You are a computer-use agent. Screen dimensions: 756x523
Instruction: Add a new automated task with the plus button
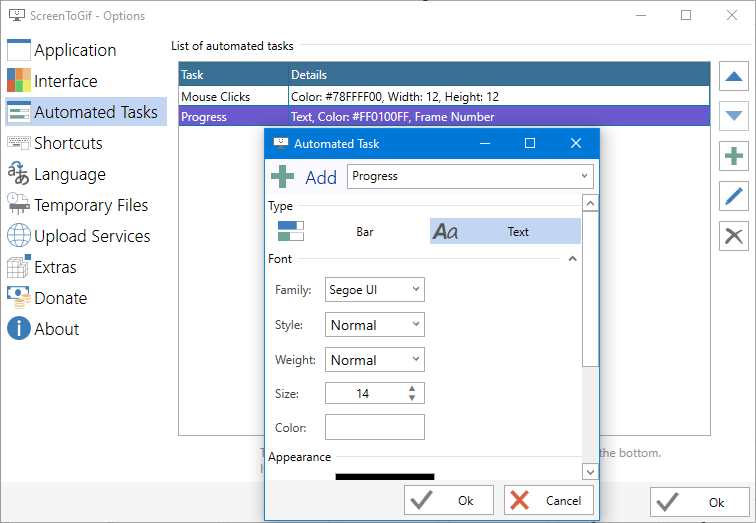[x=733, y=156]
